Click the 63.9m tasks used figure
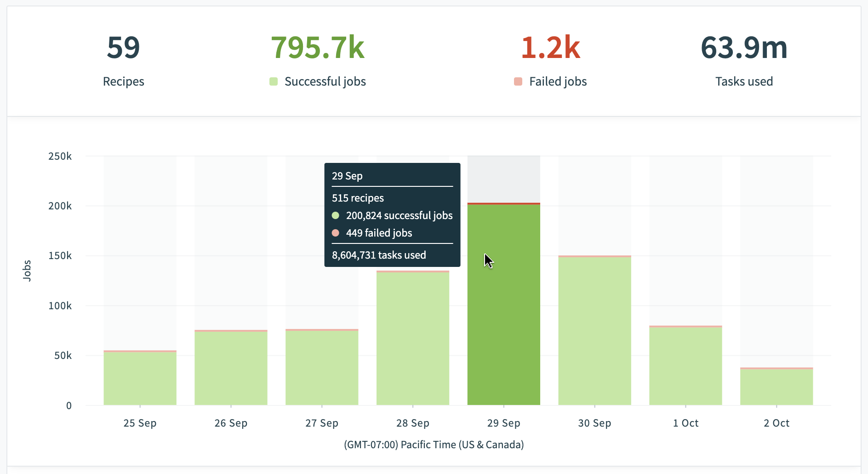Image resolution: width=868 pixels, height=474 pixels. tap(744, 48)
